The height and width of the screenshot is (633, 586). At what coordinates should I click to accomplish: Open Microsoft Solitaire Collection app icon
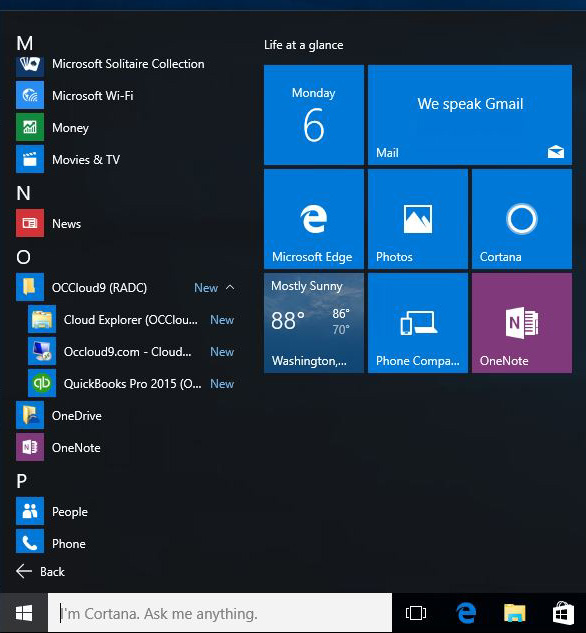[x=30, y=65]
